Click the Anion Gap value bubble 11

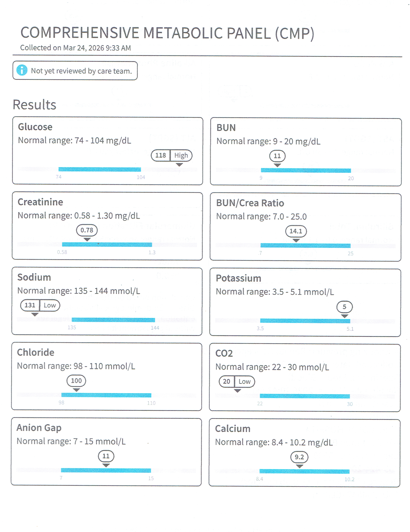click(106, 456)
